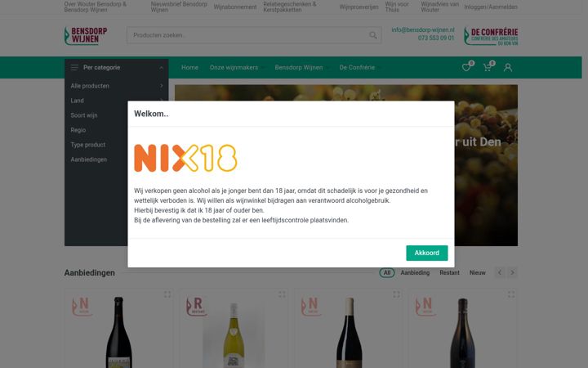Expand the Alle producten submenu arrow
This screenshot has height=368, width=588.
point(162,86)
